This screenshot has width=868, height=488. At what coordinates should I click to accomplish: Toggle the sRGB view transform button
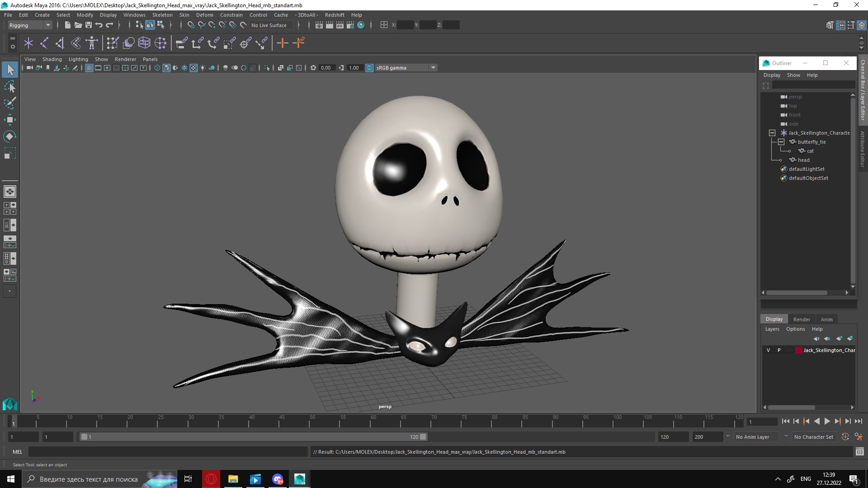pyautogui.click(x=369, y=68)
